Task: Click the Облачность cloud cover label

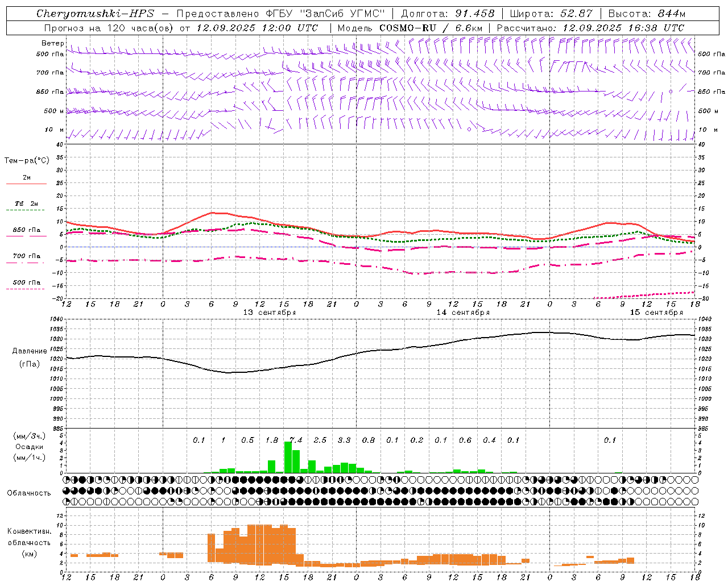Action: tap(29, 493)
